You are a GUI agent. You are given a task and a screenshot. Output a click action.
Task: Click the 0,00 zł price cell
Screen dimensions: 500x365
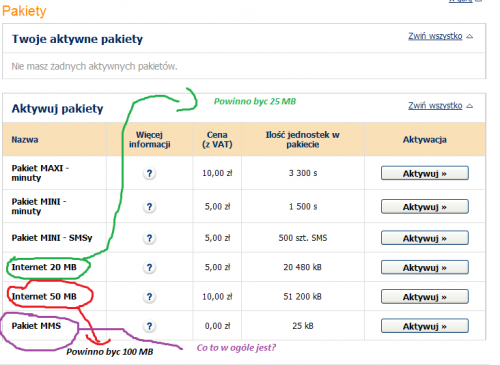point(217,326)
